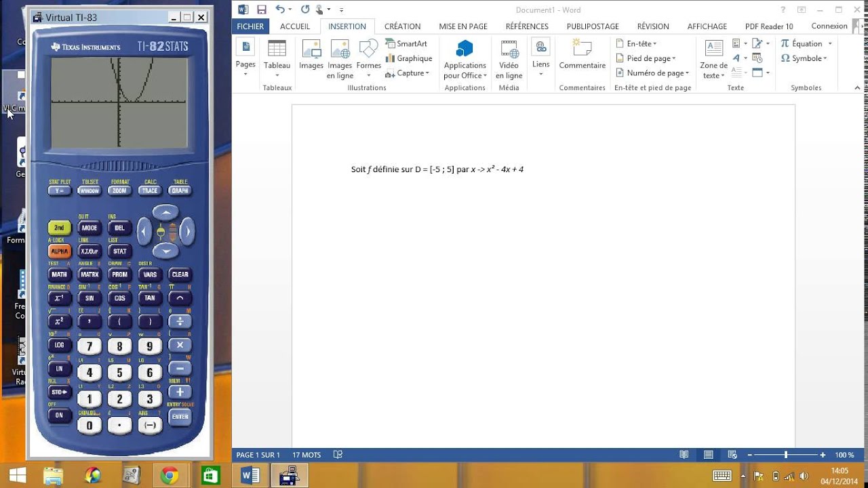Screen dimensions: 868x488
Task: Switch to read mode view icon
Action: pyautogui.click(x=684, y=455)
